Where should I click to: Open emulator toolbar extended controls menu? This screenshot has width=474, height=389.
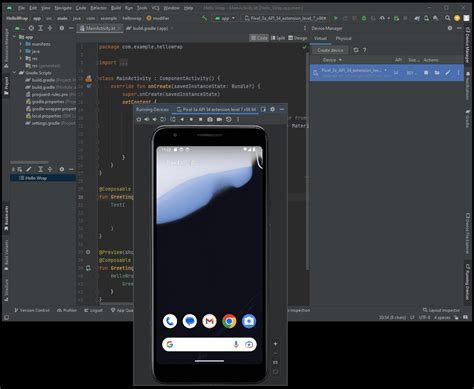click(x=238, y=119)
